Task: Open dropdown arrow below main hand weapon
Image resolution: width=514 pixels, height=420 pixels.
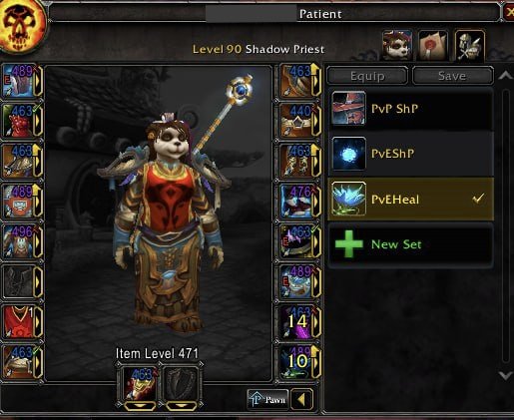Action: point(140,406)
